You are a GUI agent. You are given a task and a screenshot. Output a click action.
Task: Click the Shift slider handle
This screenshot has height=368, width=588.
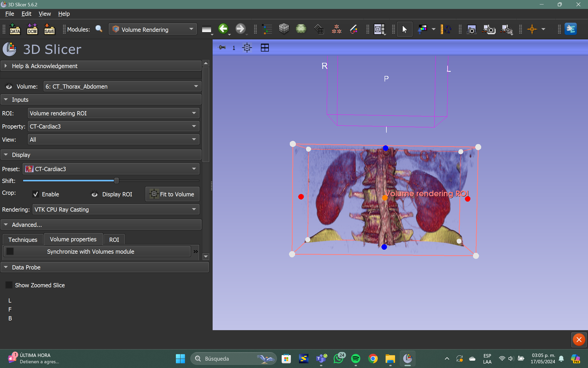116,181
